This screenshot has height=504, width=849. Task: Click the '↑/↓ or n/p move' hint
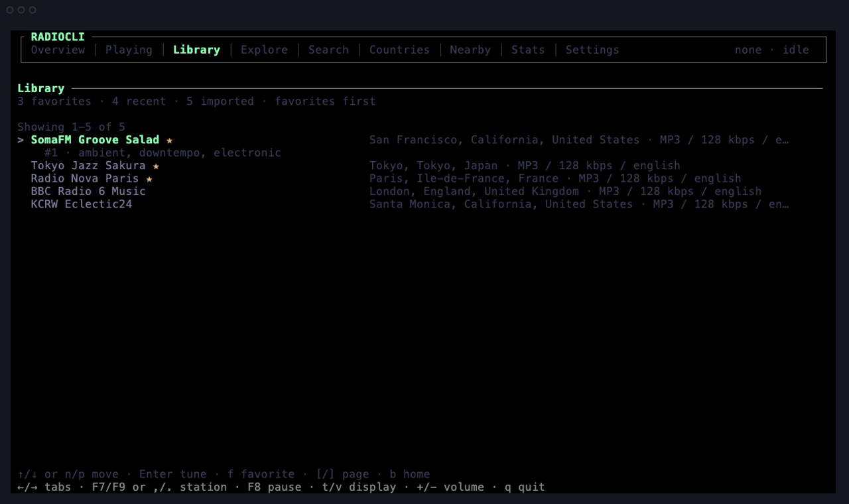tap(68, 474)
